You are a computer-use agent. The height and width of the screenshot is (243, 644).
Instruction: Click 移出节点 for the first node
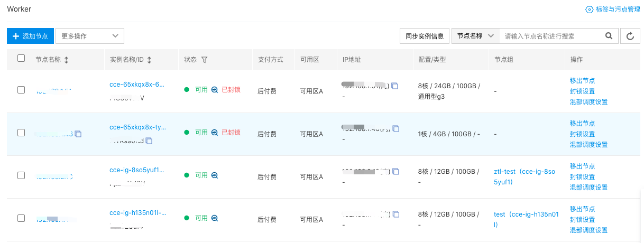click(x=582, y=80)
